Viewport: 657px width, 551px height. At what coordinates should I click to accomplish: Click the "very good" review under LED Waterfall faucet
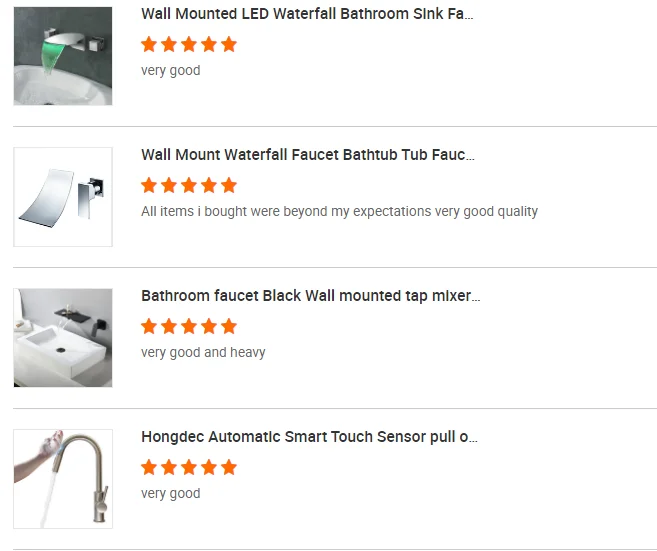tap(171, 71)
